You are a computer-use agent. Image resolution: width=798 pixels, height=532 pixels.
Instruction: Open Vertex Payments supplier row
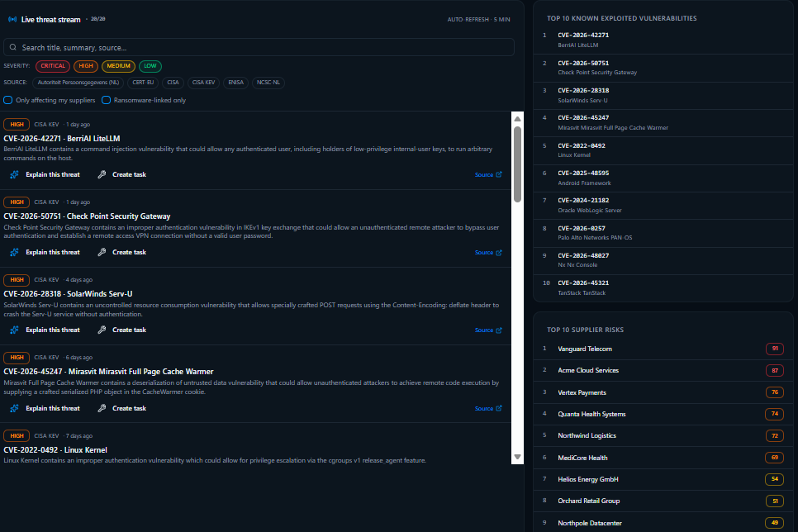click(x=663, y=392)
